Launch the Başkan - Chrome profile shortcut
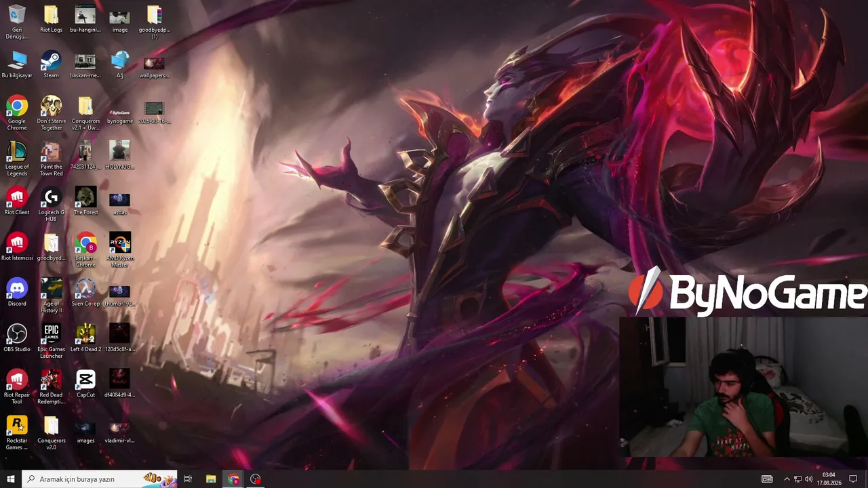 (85, 243)
